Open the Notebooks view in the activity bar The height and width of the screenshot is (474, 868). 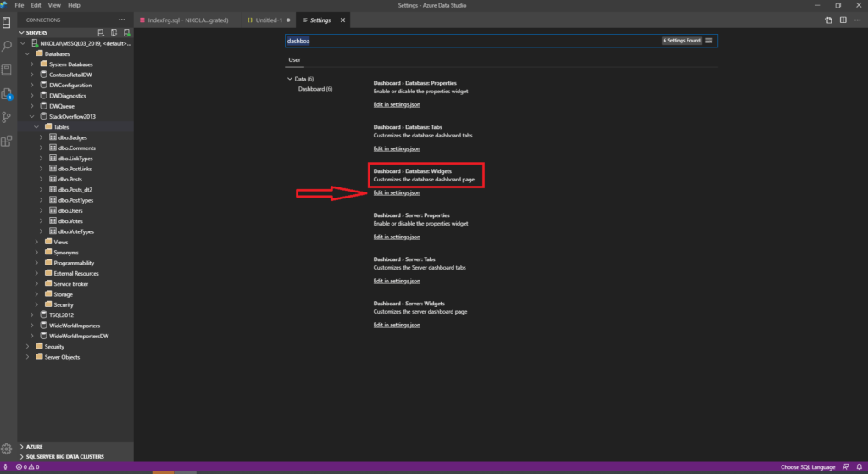[7, 70]
